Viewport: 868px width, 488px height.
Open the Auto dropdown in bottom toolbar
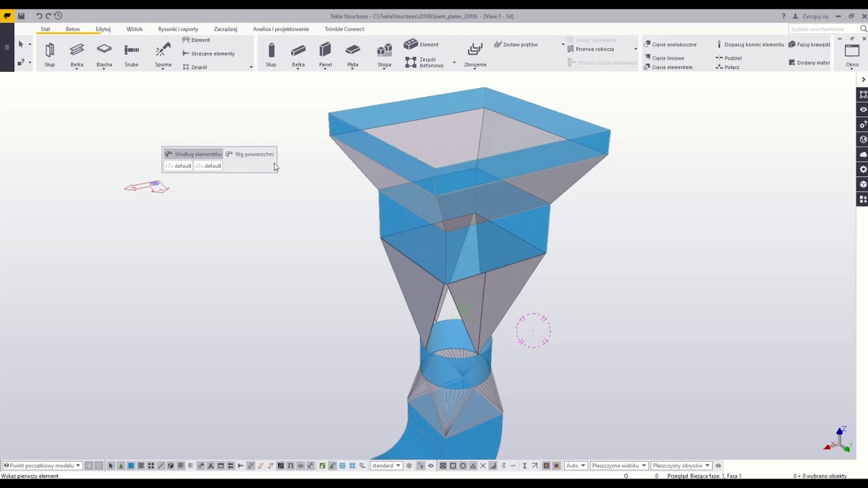coord(575,466)
